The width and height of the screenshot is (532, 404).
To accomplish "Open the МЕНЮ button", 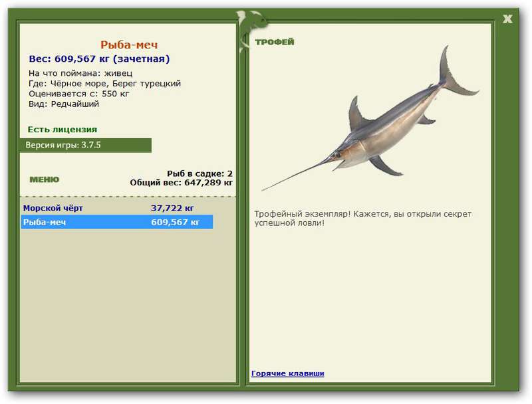I will tap(45, 179).
